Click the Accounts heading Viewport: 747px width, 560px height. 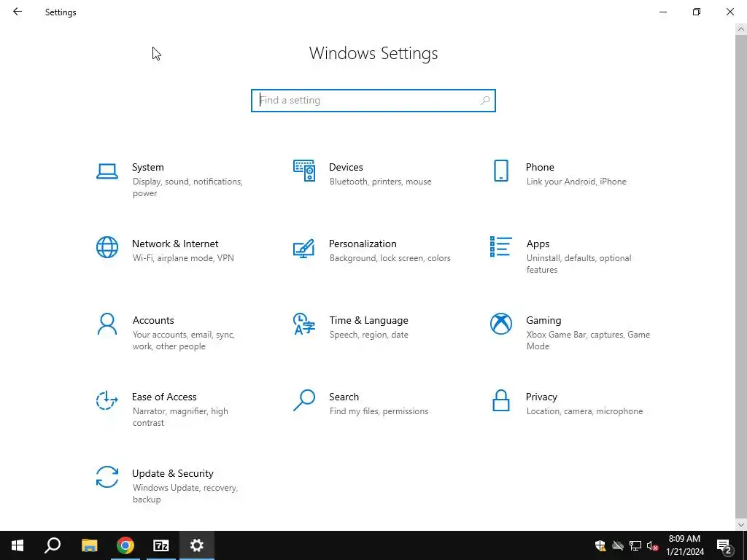[x=153, y=321]
